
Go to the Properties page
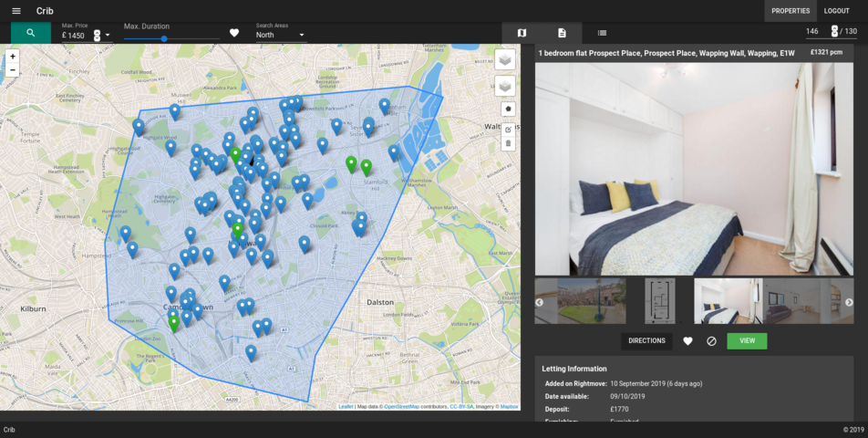click(790, 11)
